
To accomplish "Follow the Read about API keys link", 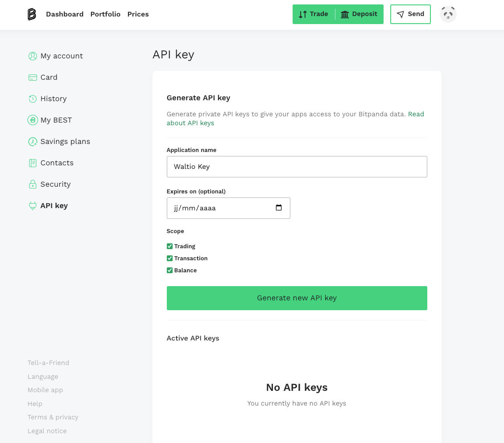I will [190, 123].
